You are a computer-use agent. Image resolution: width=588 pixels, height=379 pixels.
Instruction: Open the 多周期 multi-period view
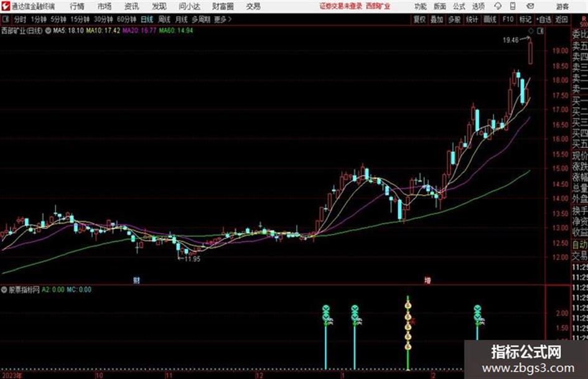pos(201,19)
